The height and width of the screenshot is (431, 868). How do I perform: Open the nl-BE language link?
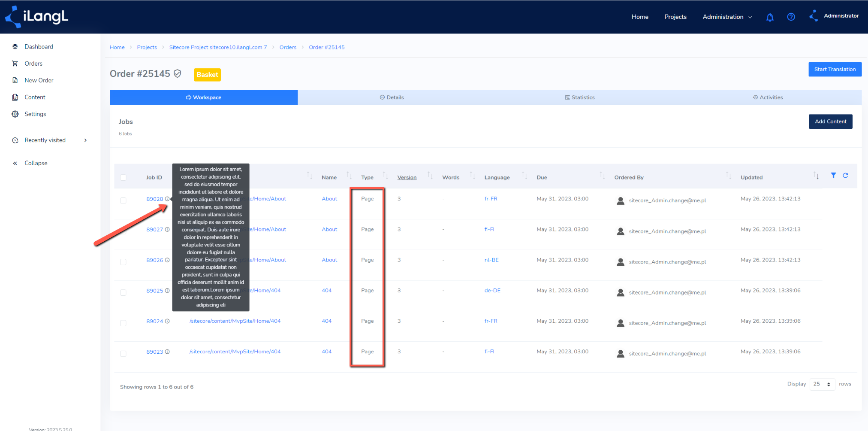tap(491, 260)
